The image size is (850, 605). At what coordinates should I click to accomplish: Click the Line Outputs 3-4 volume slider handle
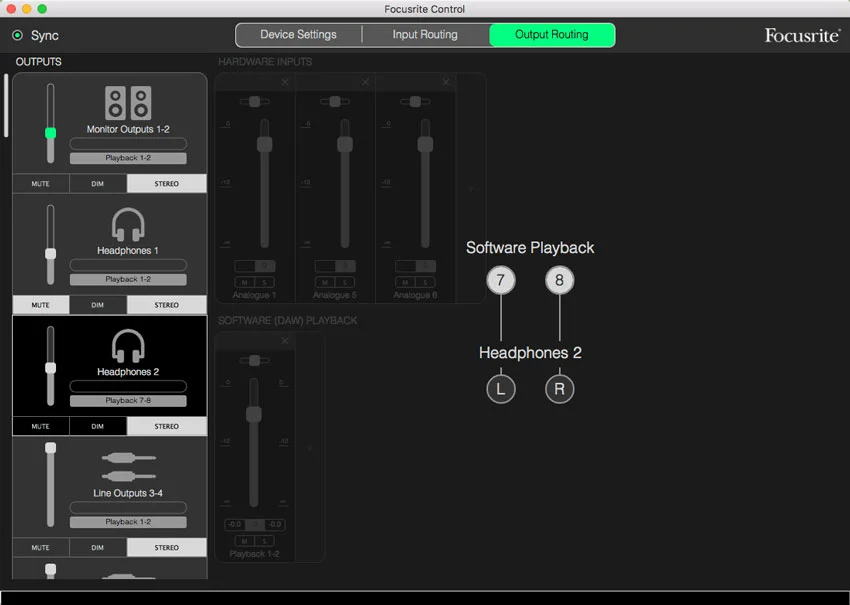click(50, 448)
